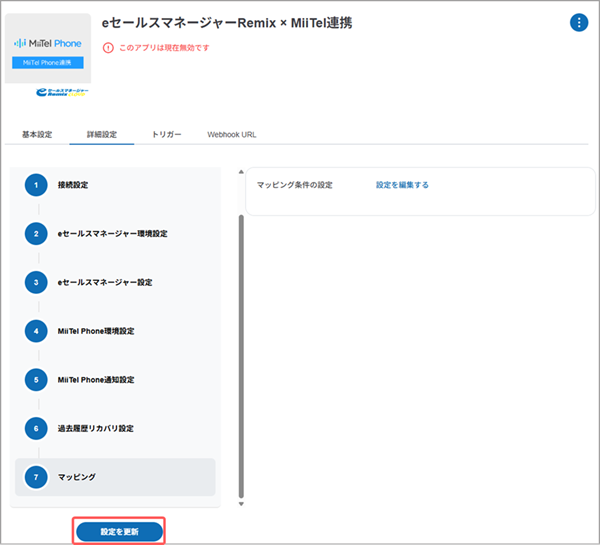Screen dimensions: 600x545
Task: Click step 7 number circle
Action: [x=36, y=477]
